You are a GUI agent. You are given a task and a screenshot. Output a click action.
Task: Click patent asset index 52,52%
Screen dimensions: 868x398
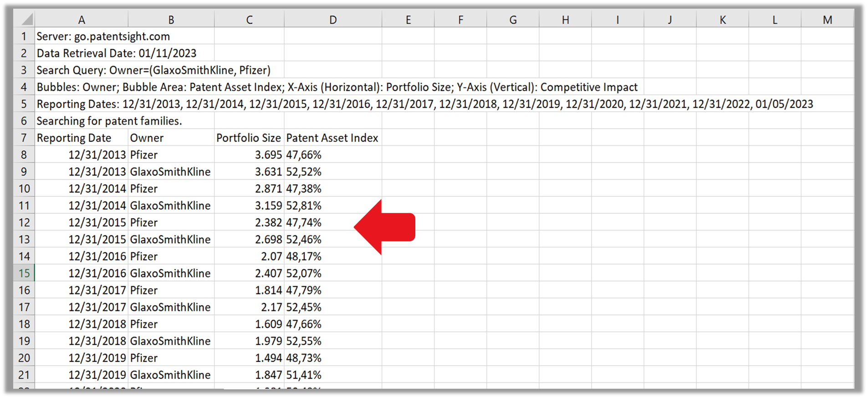click(x=333, y=171)
